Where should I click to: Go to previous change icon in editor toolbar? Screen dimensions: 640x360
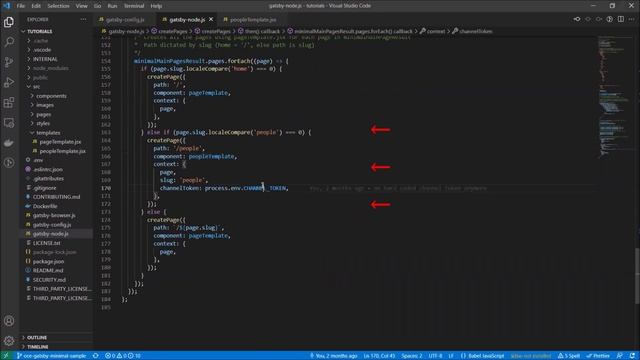click(588, 19)
